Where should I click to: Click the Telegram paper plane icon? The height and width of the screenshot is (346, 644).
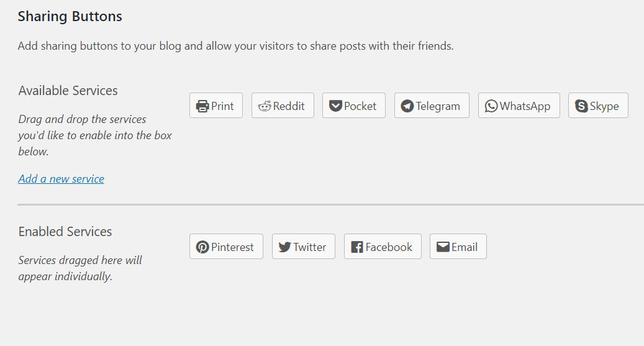(x=407, y=106)
